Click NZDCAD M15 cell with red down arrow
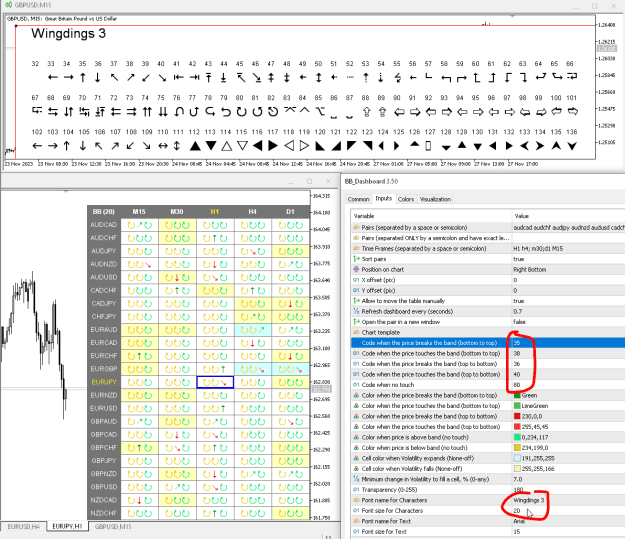 coord(140,500)
